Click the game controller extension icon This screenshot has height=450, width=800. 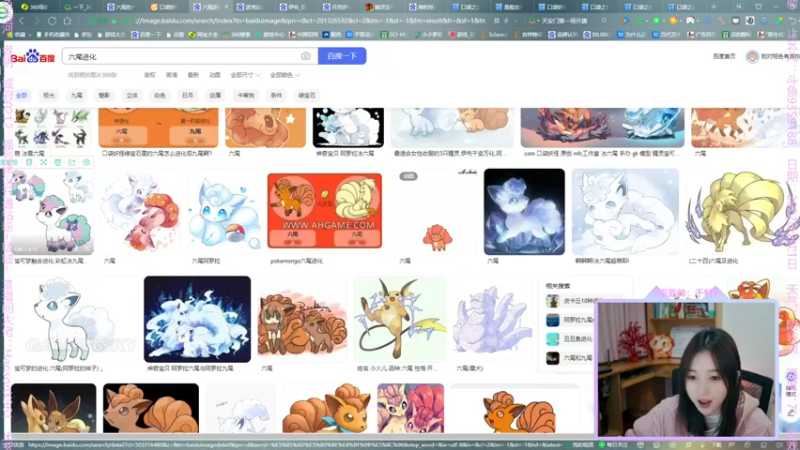690,21
